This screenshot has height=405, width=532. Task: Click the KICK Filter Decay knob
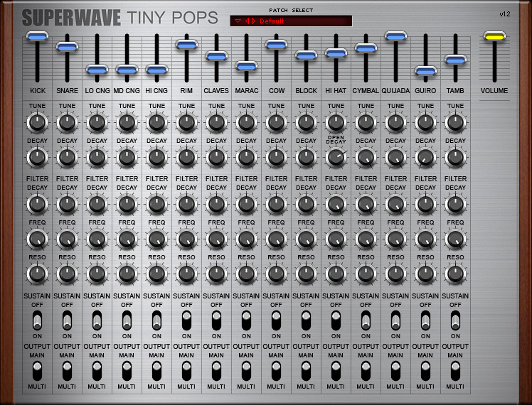coord(37,204)
